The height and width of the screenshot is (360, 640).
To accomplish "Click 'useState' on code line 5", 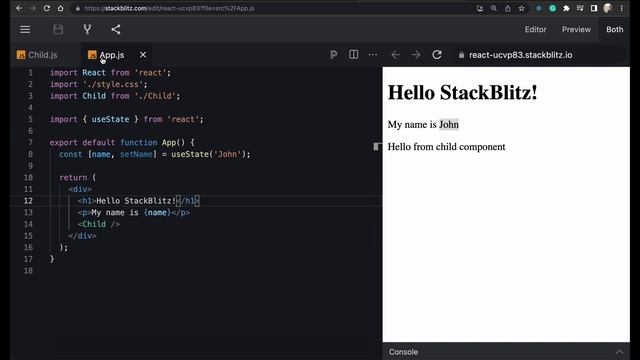I will tap(110, 119).
